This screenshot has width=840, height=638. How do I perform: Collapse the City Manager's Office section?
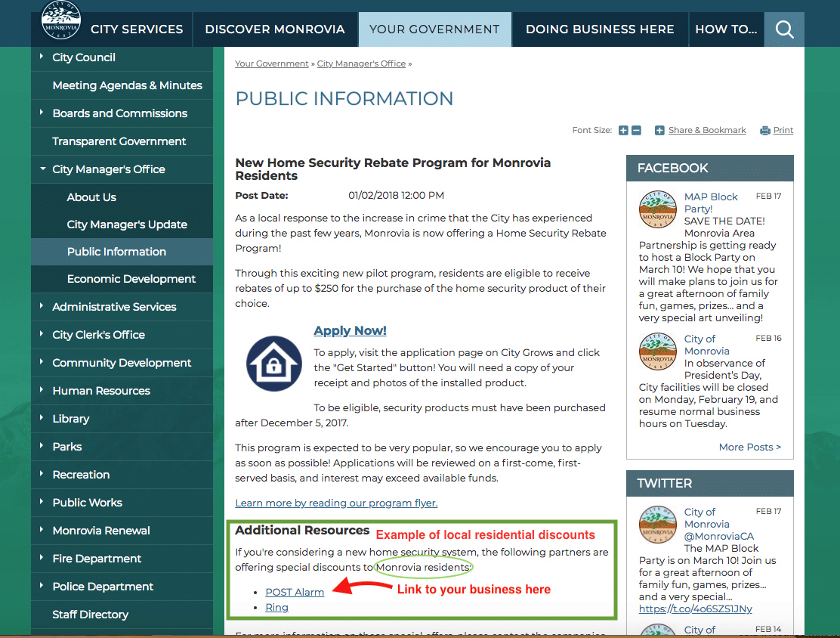click(x=42, y=169)
